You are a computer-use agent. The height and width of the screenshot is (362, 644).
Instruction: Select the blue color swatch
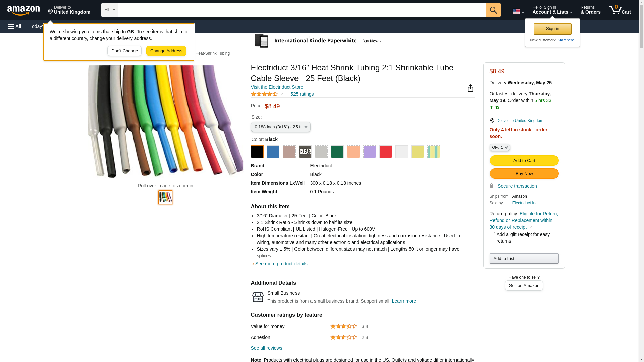(x=273, y=152)
